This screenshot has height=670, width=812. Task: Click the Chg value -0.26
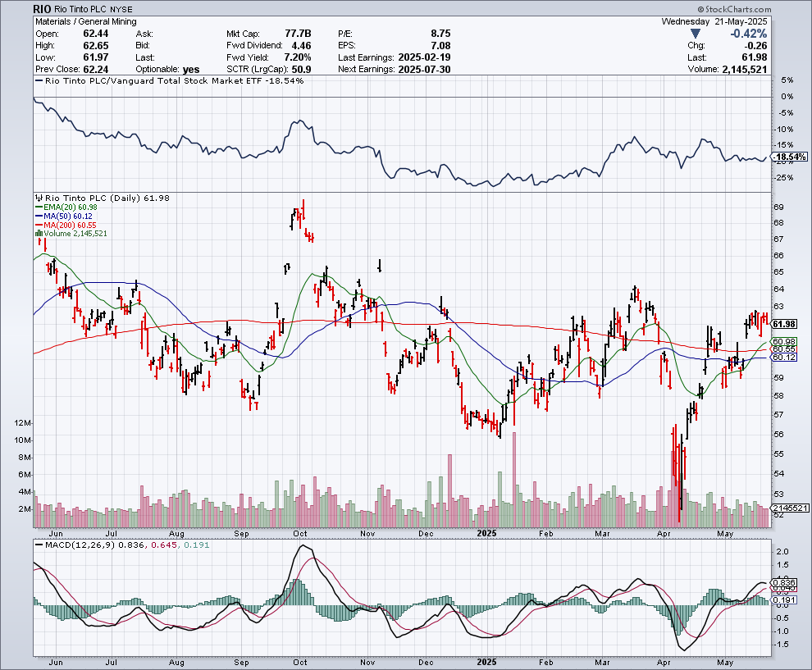pos(755,46)
